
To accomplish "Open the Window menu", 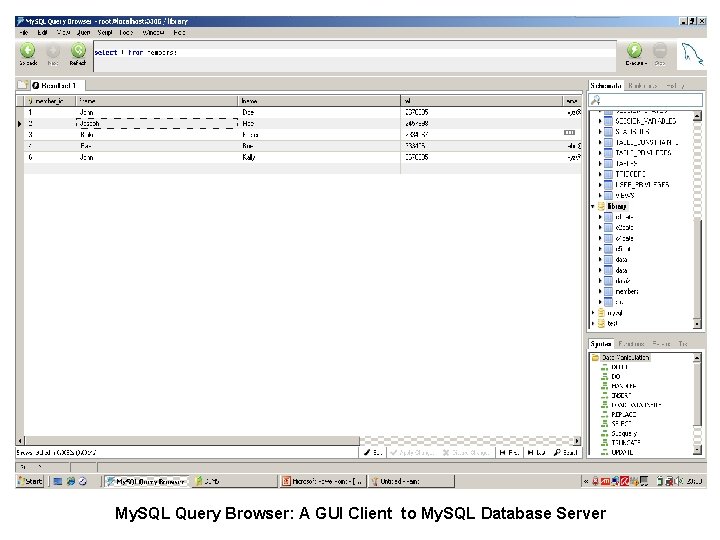I will tap(153, 33).
